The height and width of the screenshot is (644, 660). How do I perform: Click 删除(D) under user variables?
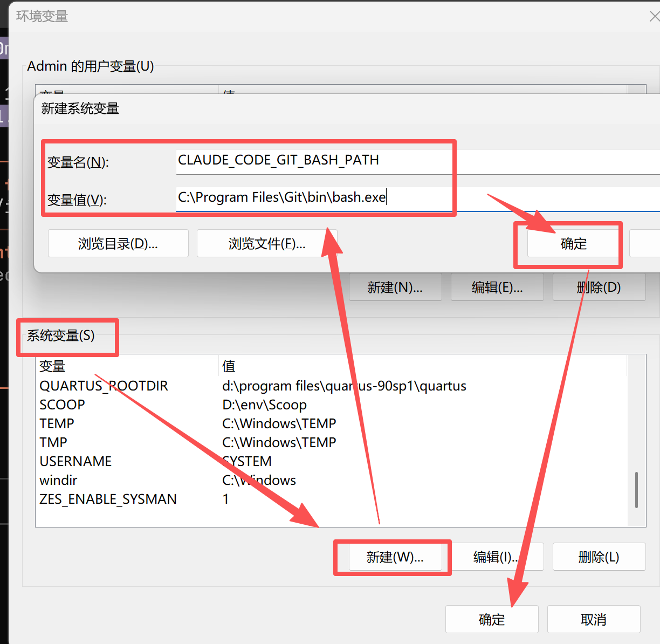point(599,287)
